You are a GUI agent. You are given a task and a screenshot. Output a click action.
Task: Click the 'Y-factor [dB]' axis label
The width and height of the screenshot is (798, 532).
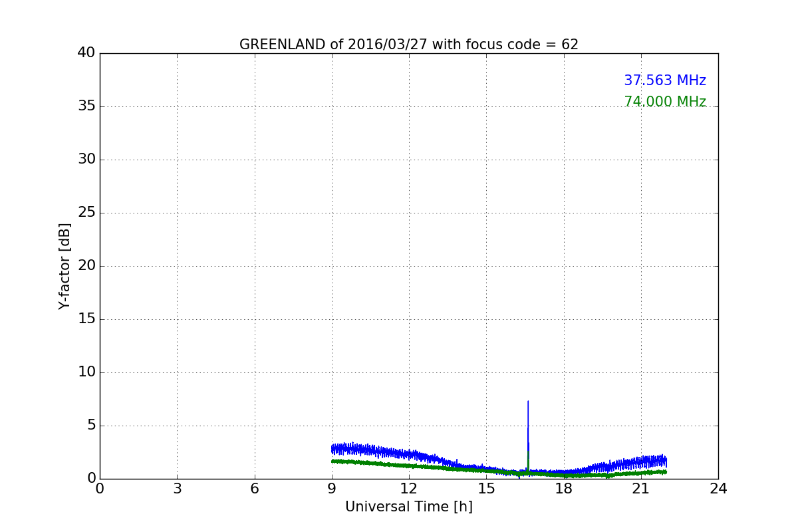65,266
